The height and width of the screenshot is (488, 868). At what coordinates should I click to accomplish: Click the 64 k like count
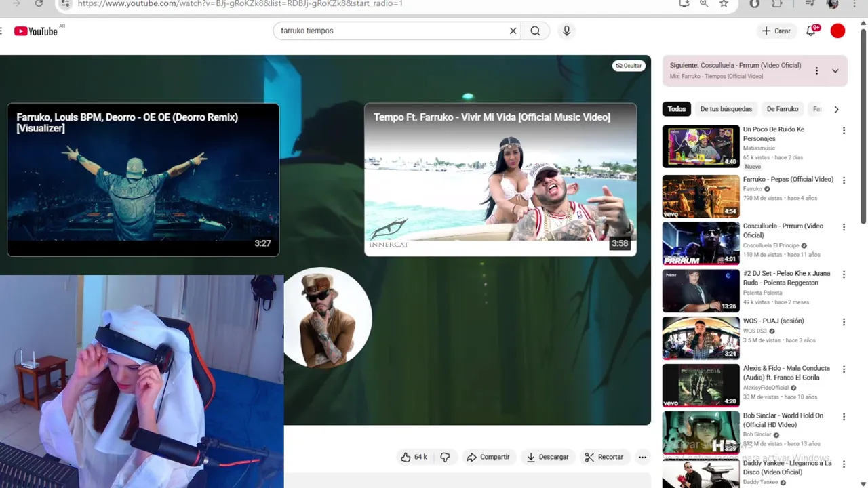pos(420,457)
